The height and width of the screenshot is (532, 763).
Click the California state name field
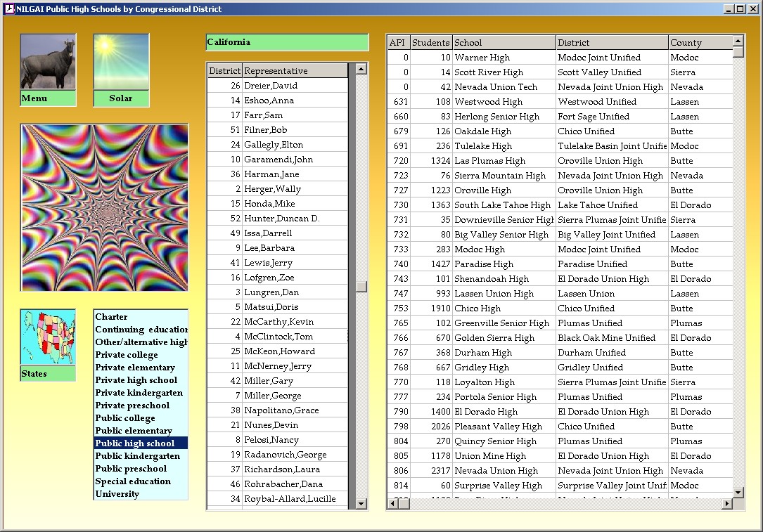coord(287,42)
